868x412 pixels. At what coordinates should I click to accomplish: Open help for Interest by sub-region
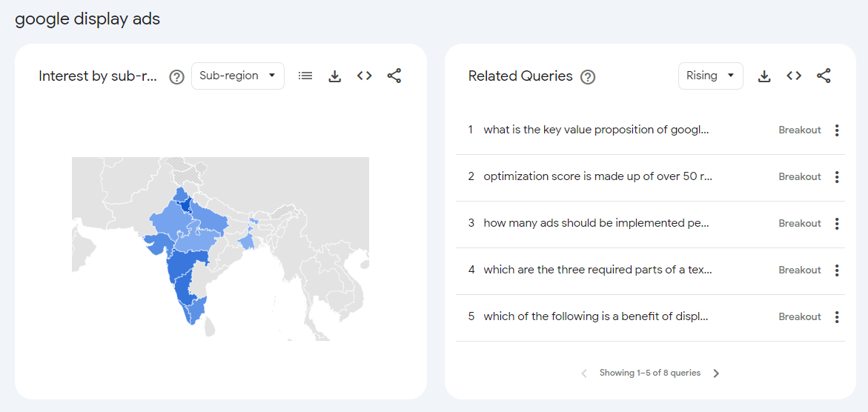(176, 76)
